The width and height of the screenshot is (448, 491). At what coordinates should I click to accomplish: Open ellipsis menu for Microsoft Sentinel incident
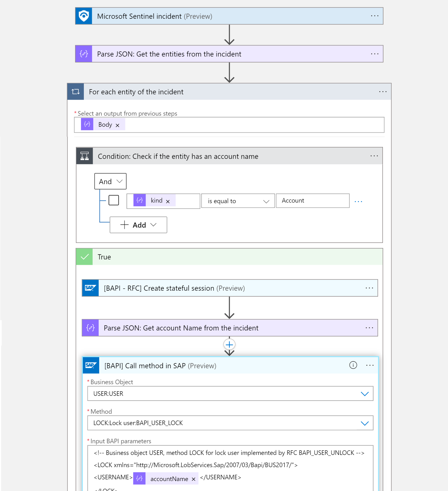click(x=375, y=16)
